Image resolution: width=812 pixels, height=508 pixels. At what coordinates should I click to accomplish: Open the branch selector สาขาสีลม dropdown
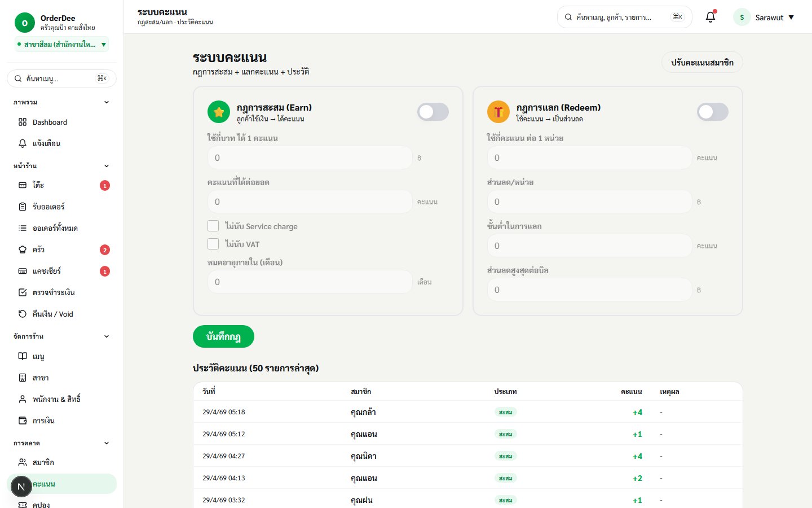coord(61,44)
